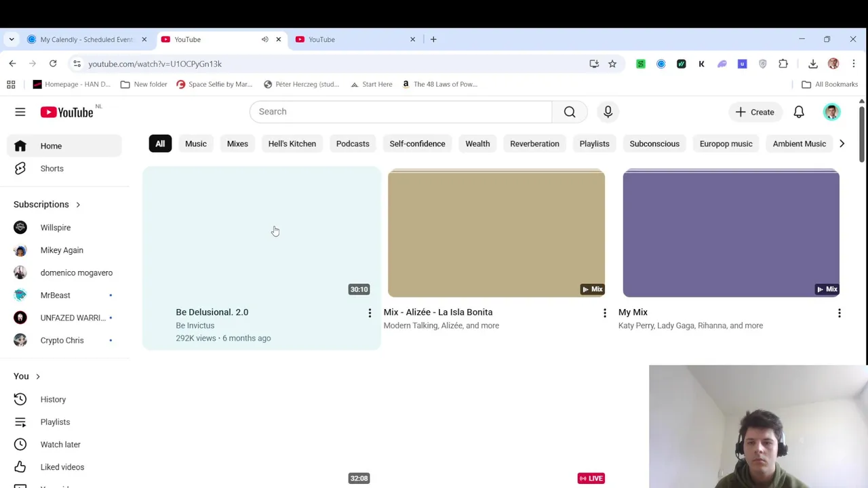This screenshot has height=488, width=868.
Task: Open Space Selfie bookmark
Action: (214, 84)
